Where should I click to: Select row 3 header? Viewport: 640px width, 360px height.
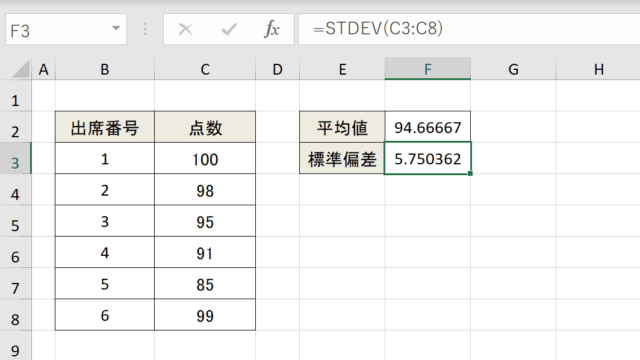tap(15, 158)
